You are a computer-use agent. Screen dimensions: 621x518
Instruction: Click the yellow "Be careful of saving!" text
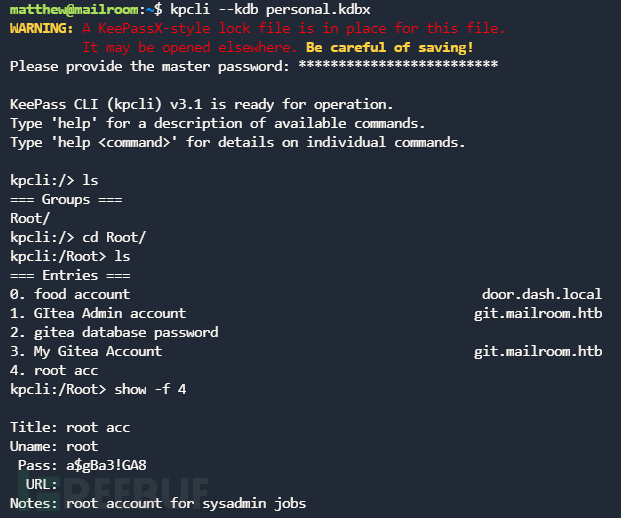pyautogui.click(x=389, y=47)
